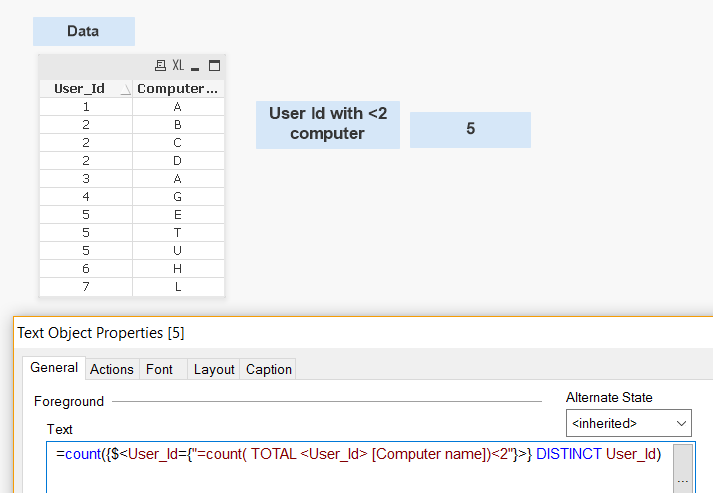
Task: Click the Print icon on the table box
Action: (x=160, y=66)
